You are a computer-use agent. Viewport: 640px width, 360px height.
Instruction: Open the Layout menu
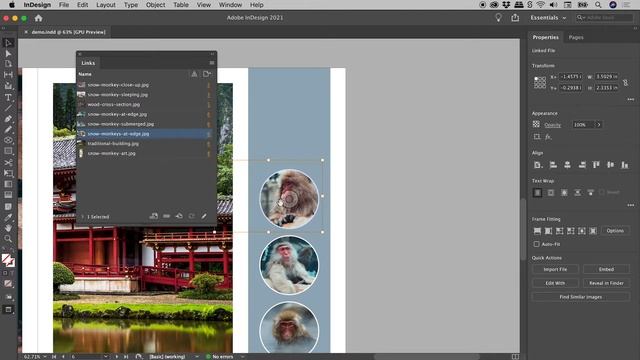tap(106, 5)
